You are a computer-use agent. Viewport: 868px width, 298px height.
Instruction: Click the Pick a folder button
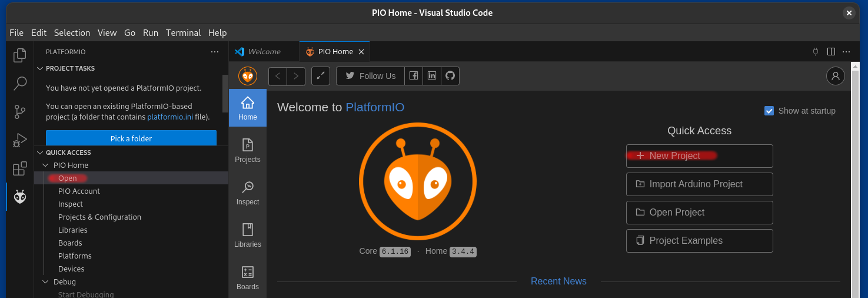pyautogui.click(x=131, y=138)
